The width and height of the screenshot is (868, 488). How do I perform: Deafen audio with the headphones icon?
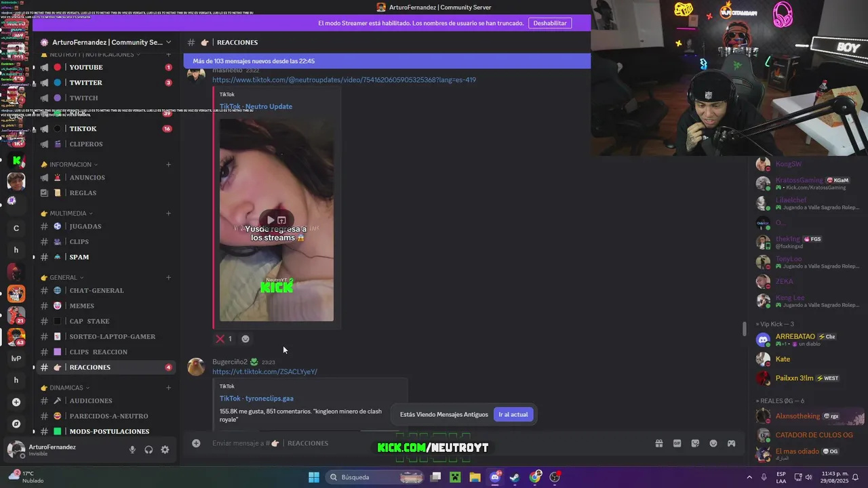149,449
